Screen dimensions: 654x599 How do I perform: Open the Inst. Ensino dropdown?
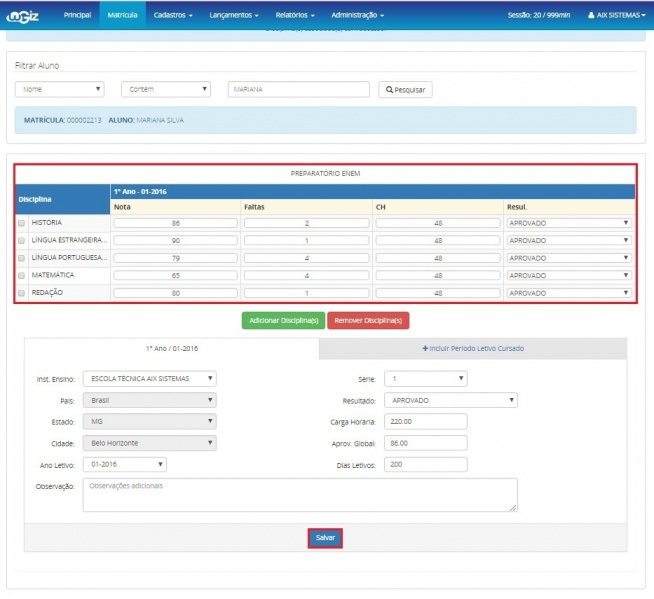tap(150, 378)
